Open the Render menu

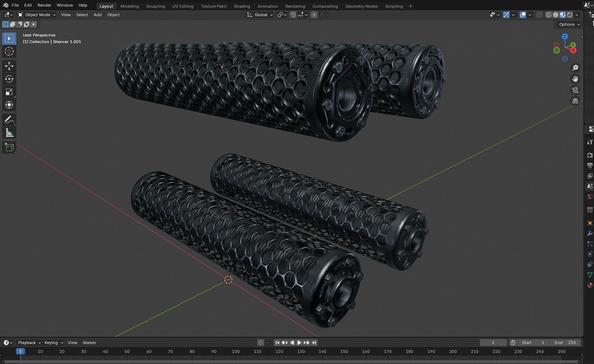click(44, 5)
